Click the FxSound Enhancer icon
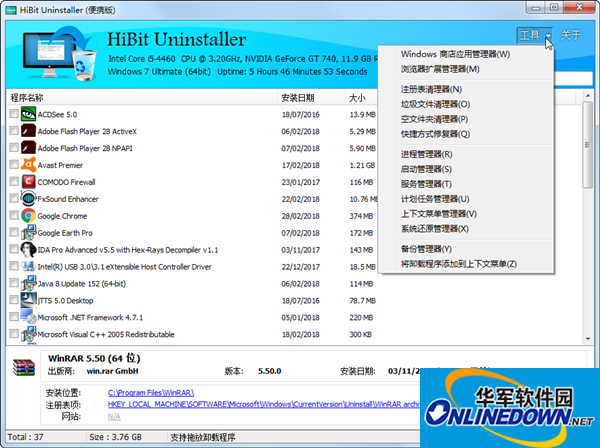 point(28,199)
